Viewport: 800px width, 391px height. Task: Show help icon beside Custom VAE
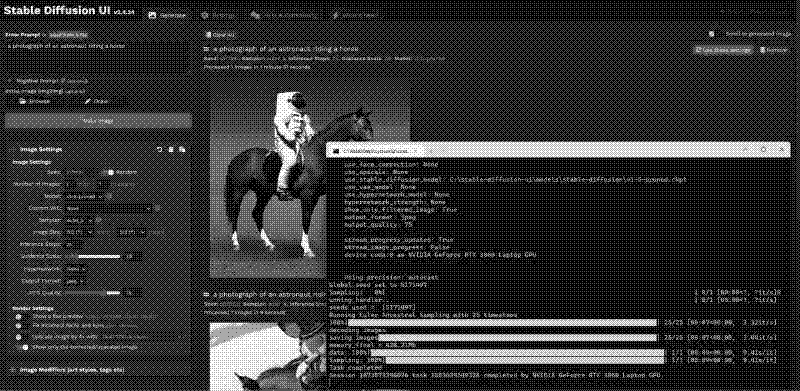point(158,208)
